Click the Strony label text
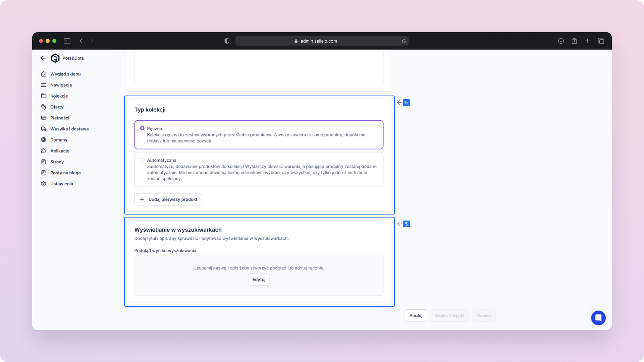The width and height of the screenshot is (644, 362). 57,162
